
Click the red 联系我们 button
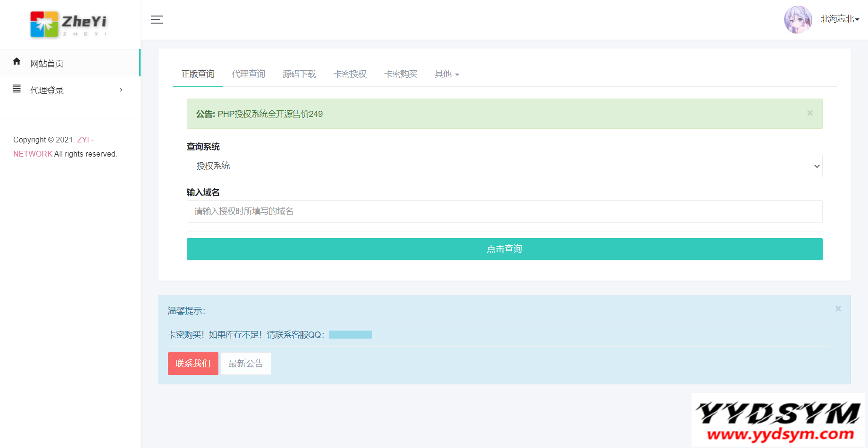(x=193, y=363)
